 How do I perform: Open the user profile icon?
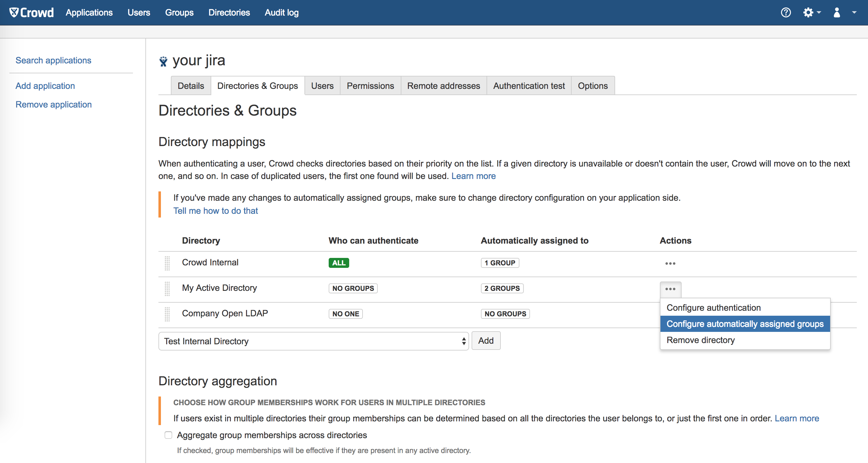point(837,13)
